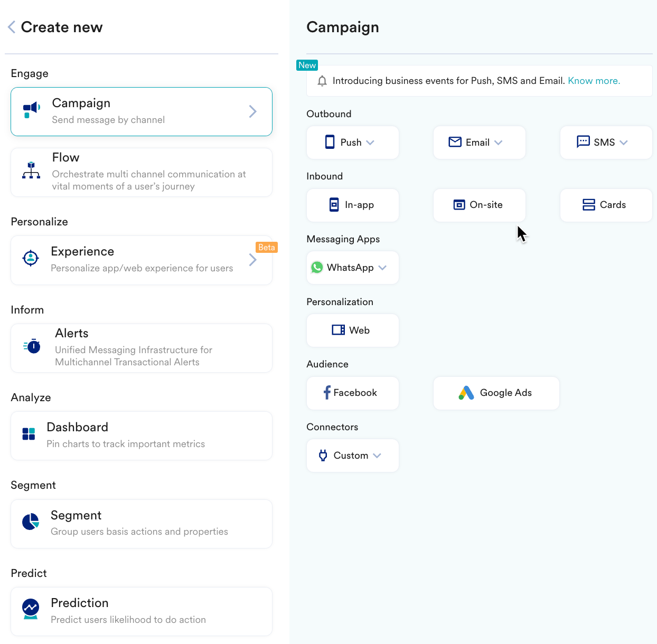Choose the Google Ads audience button
This screenshot has width=657, height=644.
click(496, 393)
